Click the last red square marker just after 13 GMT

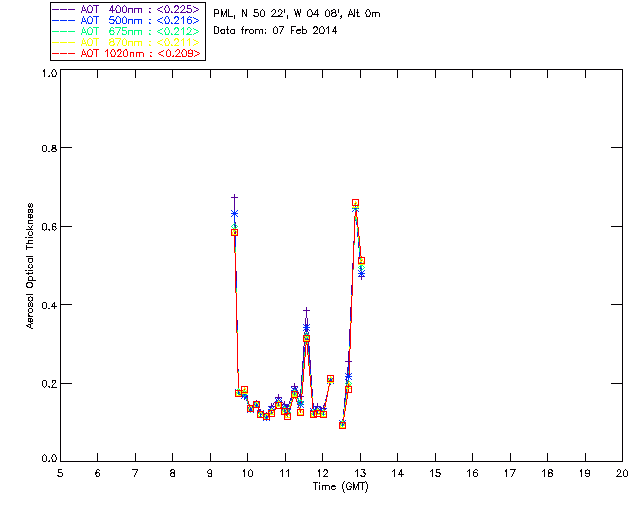pos(361,260)
